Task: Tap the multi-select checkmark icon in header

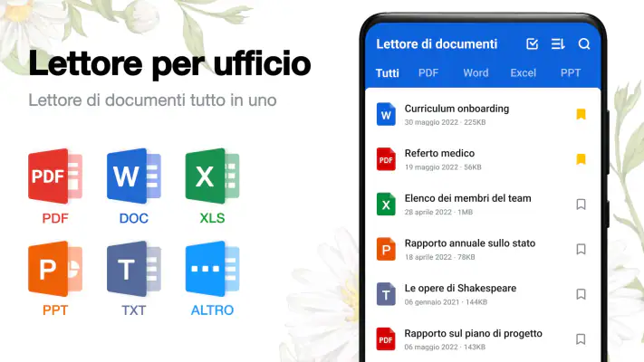Action: coord(533,44)
